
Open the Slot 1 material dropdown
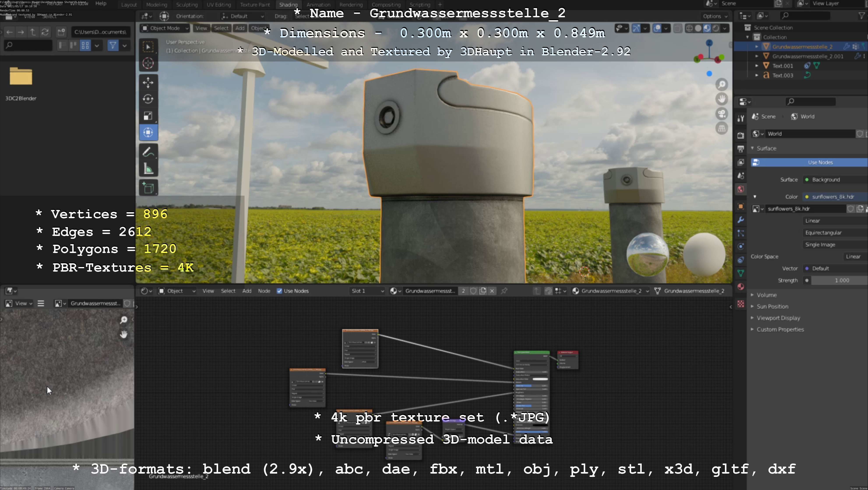tap(367, 291)
